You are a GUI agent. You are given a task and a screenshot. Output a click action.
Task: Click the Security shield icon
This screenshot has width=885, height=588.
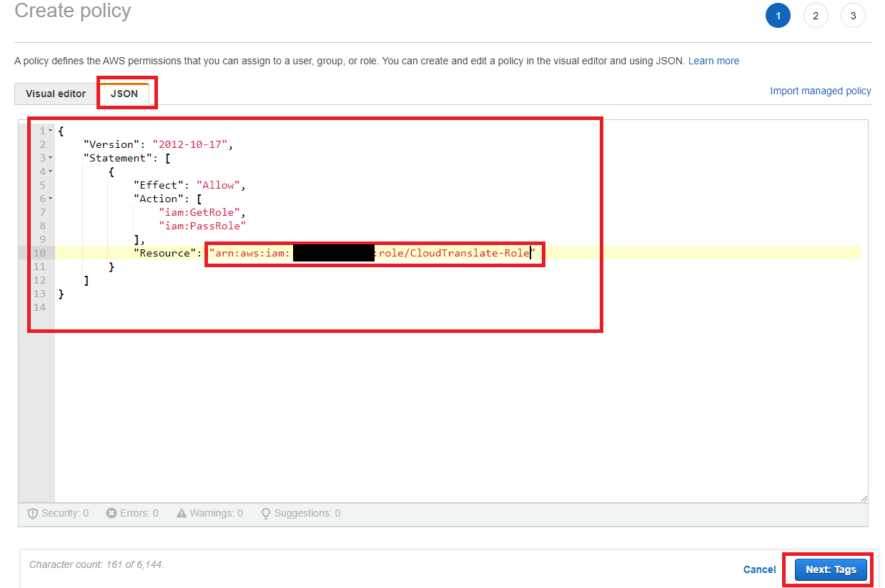tap(33, 513)
